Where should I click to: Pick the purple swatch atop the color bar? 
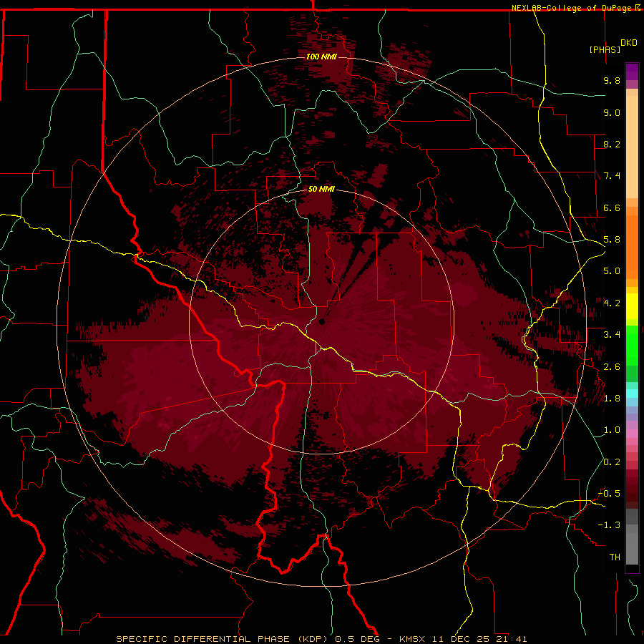click(x=632, y=72)
